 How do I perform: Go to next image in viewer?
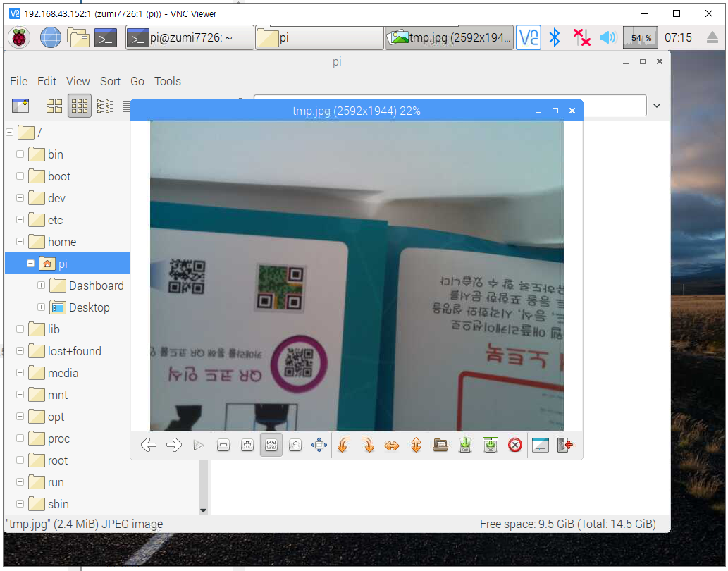tap(174, 446)
